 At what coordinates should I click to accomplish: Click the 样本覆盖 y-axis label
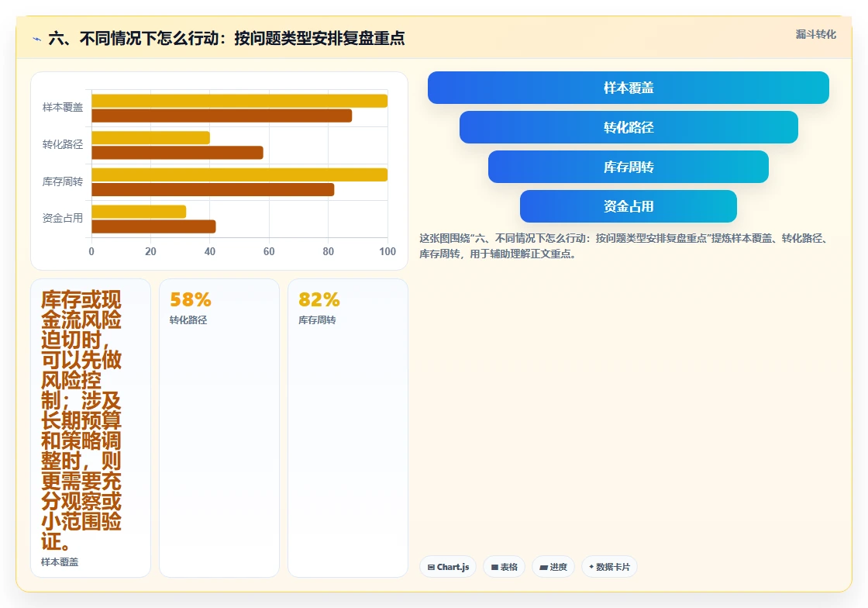[x=63, y=108]
